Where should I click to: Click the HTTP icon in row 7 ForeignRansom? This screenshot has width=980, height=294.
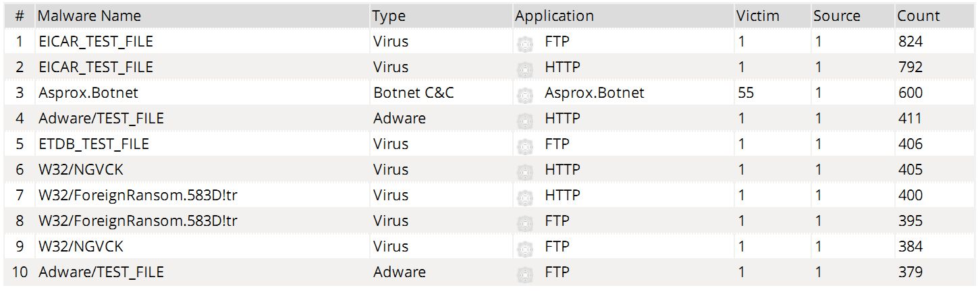coord(524,196)
